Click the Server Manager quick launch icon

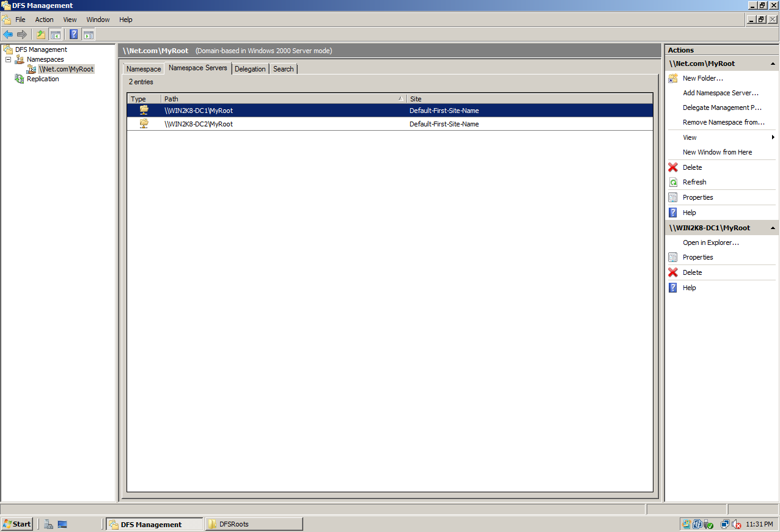tap(48, 524)
